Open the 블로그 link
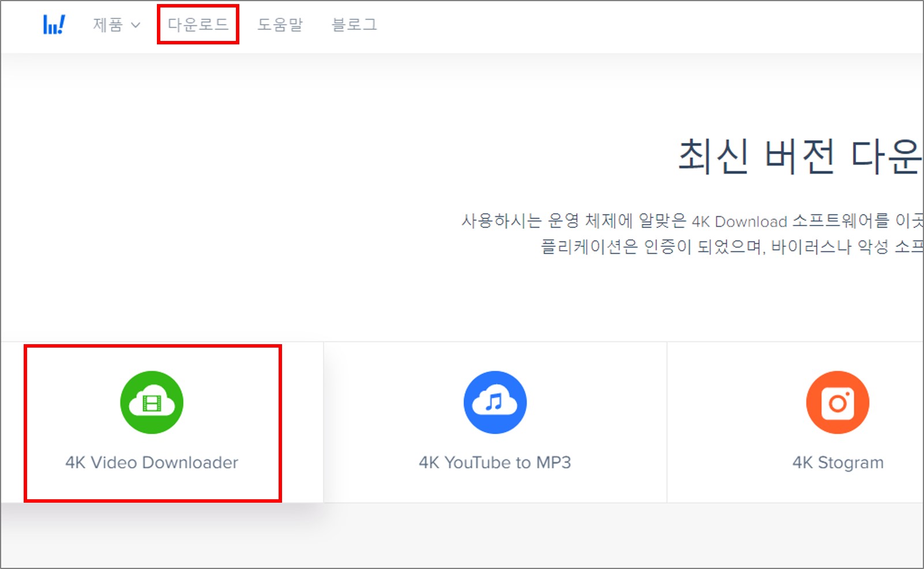924x569 pixels. [354, 24]
